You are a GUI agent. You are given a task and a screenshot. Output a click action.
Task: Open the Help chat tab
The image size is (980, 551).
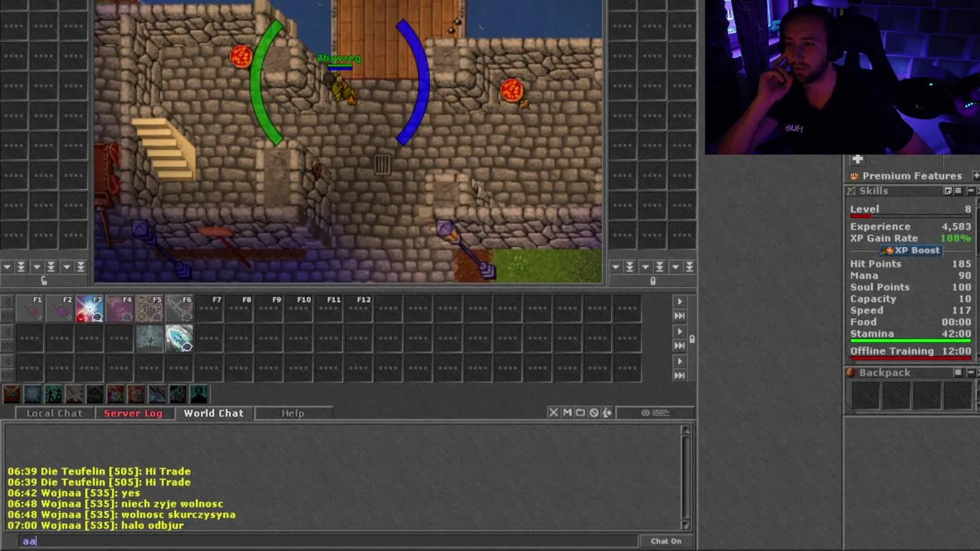click(292, 413)
